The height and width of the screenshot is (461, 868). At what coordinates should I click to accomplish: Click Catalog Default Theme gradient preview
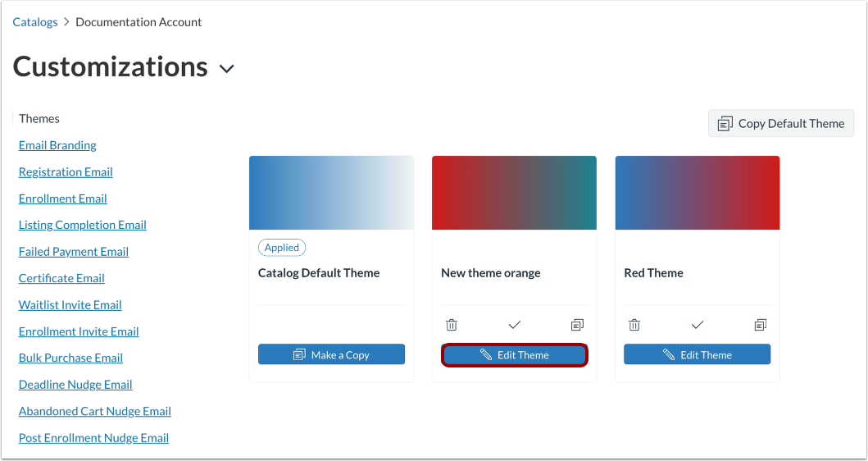click(332, 193)
